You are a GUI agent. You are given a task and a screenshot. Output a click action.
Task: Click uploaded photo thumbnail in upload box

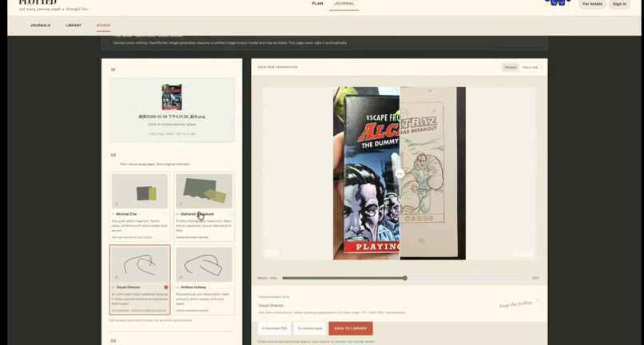point(172,97)
